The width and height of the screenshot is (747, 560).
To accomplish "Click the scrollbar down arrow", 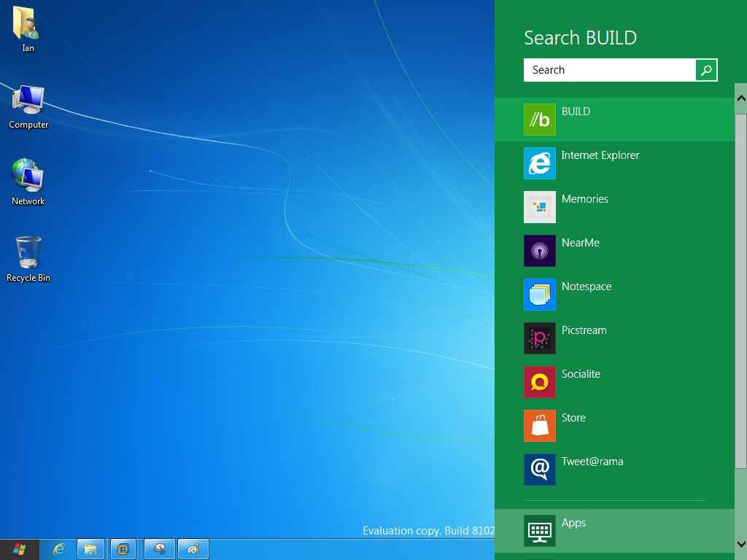I will click(741, 544).
